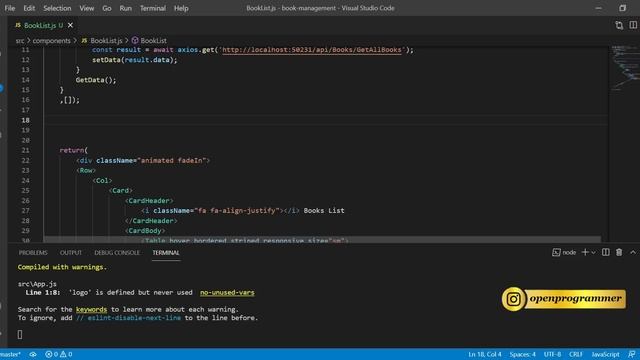This screenshot has width=640, height=360.
Task: Open changes compare icon in editor toolbar
Action: tap(619, 25)
